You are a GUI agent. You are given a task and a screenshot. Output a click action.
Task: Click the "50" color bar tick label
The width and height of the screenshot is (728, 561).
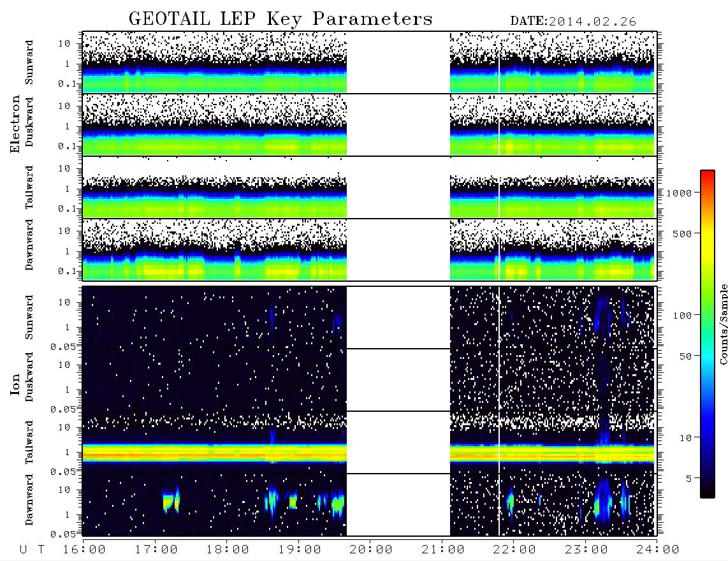[686, 356]
